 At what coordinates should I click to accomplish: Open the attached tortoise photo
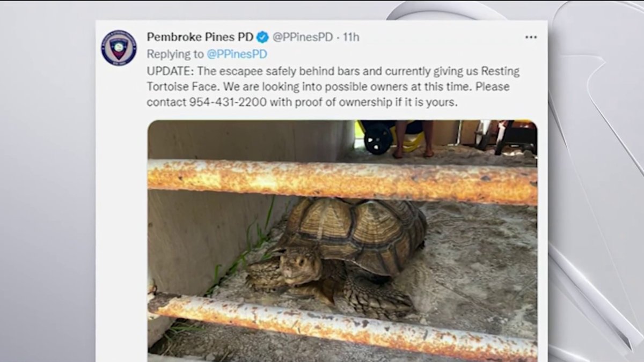pyautogui.click(x=342, y=240)
